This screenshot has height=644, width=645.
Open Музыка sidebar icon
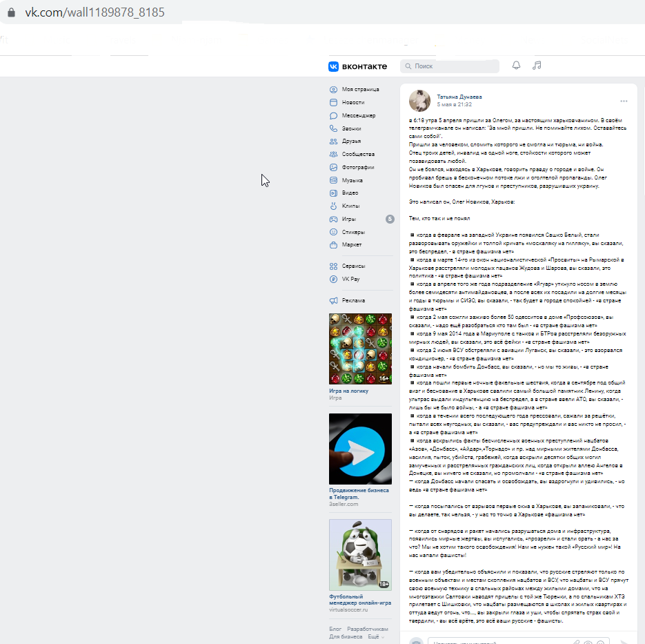(334, 180)
